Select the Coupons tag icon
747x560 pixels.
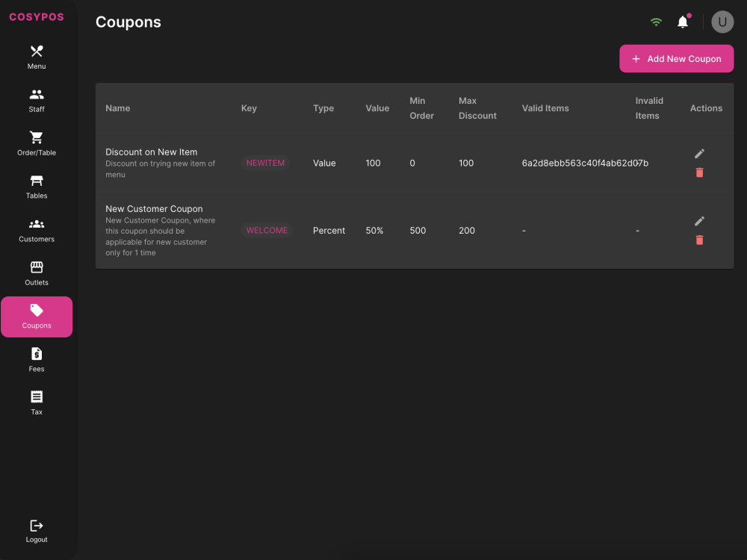pyautogui.click(x=37, y=311)
